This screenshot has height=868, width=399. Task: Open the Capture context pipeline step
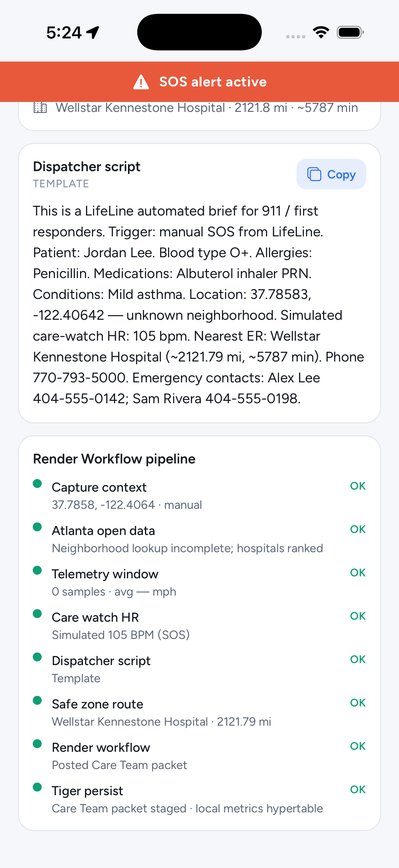(199, 495)
